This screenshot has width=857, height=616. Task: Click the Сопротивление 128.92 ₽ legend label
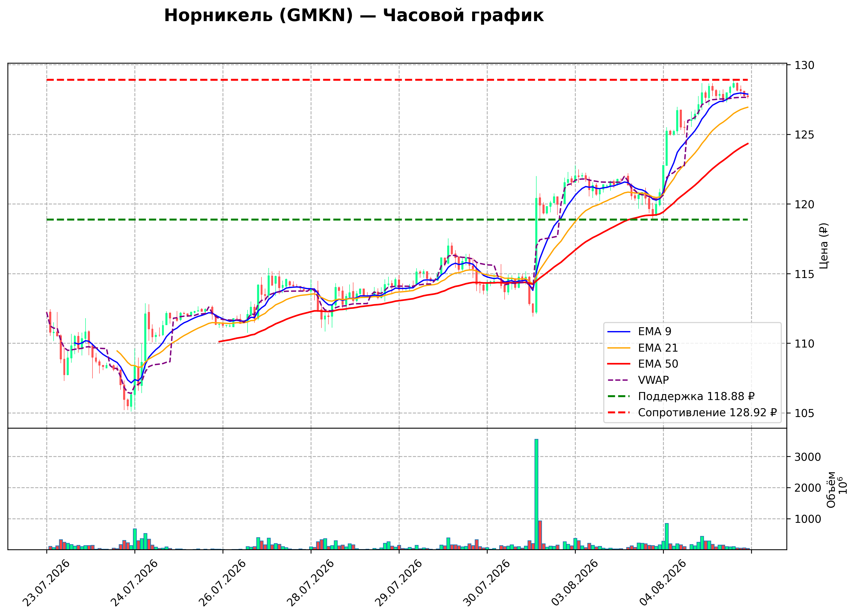point(707,413)
